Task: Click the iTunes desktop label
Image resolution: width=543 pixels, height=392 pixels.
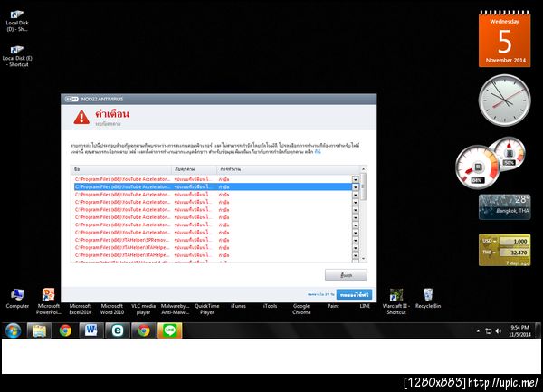Action: 238,306
